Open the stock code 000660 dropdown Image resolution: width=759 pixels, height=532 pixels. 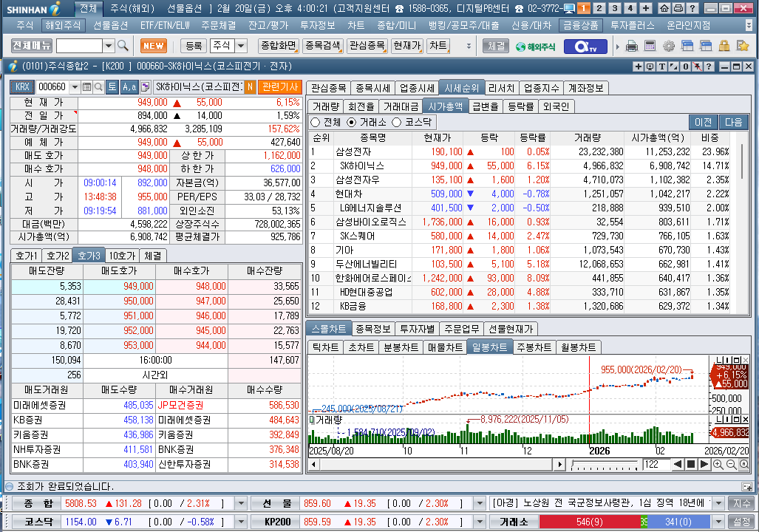click(x=75, y=87)
